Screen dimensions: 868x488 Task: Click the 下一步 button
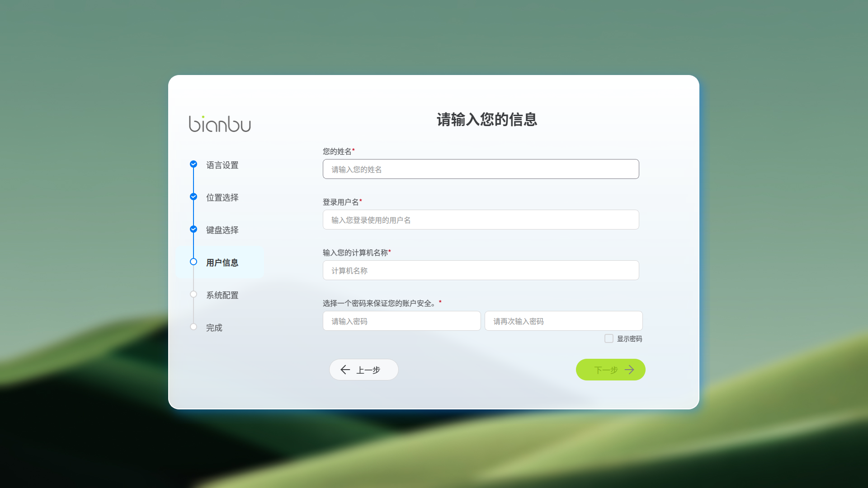[610, 370]
